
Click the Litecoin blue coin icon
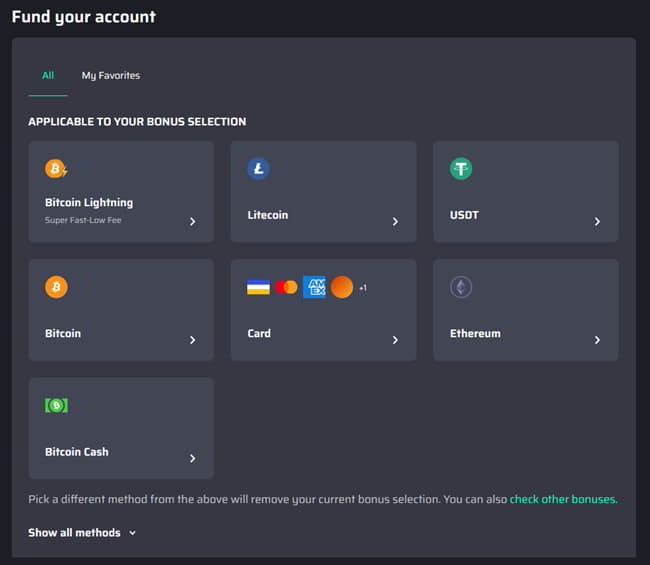258,169
